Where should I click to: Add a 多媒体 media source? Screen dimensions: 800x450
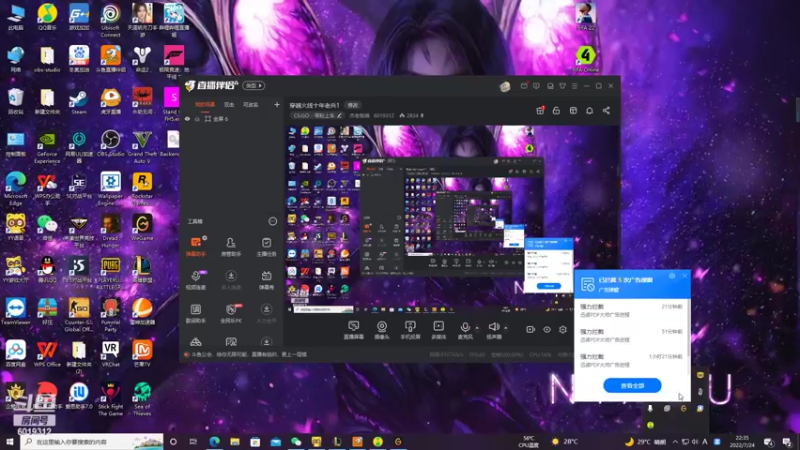(x=438, y=330)
